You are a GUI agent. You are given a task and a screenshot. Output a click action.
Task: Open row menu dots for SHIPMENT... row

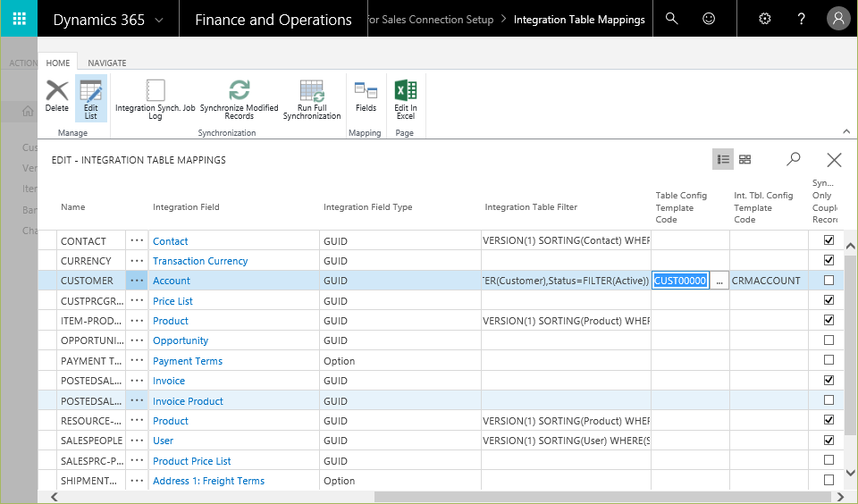(x=137, y=481)
